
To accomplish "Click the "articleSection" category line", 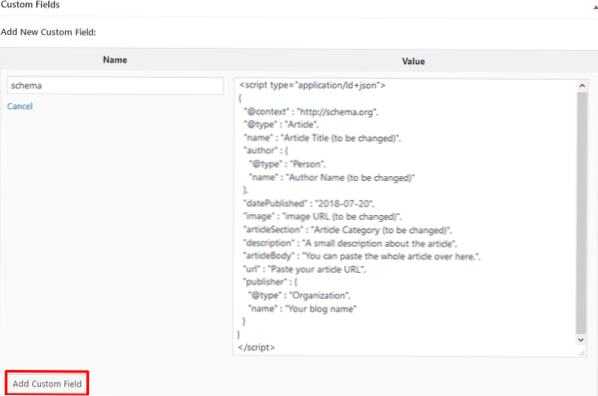I will coord(347,230).
